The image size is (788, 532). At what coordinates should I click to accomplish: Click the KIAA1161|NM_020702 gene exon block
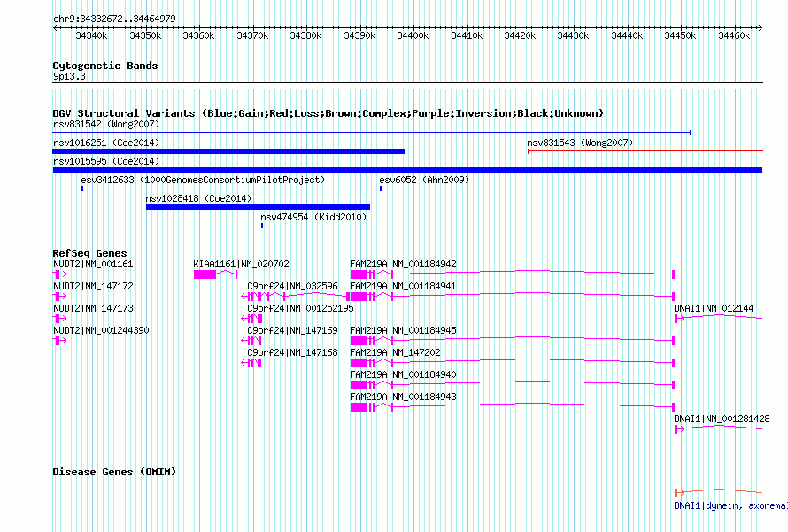tap(205, 274)
